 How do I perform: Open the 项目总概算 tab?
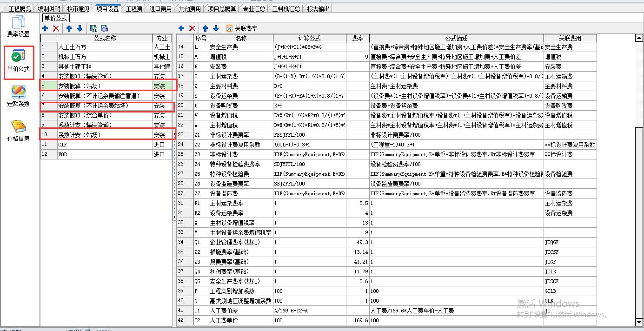222,8
